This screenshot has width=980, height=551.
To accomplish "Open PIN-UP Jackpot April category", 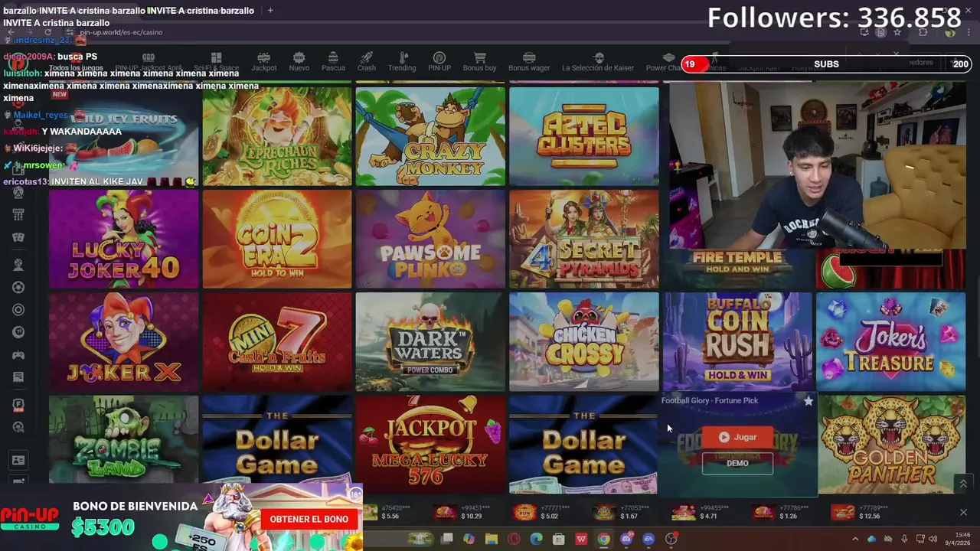I will (149, 62).
